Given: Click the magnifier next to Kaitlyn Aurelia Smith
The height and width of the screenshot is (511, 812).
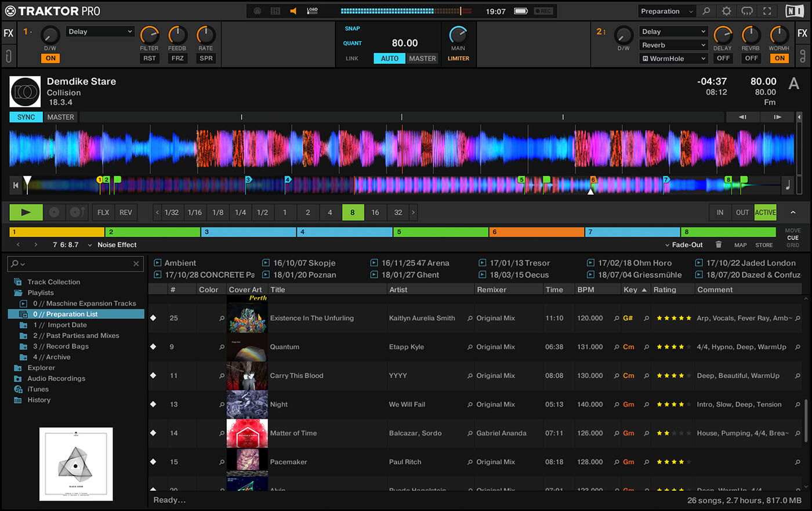Looking at the screenshot, I should coord(470,318).
